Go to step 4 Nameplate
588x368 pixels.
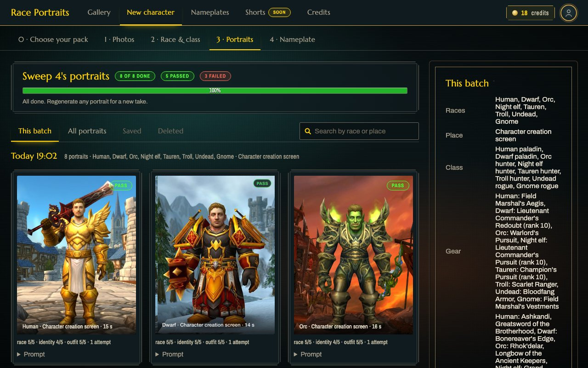293,40
